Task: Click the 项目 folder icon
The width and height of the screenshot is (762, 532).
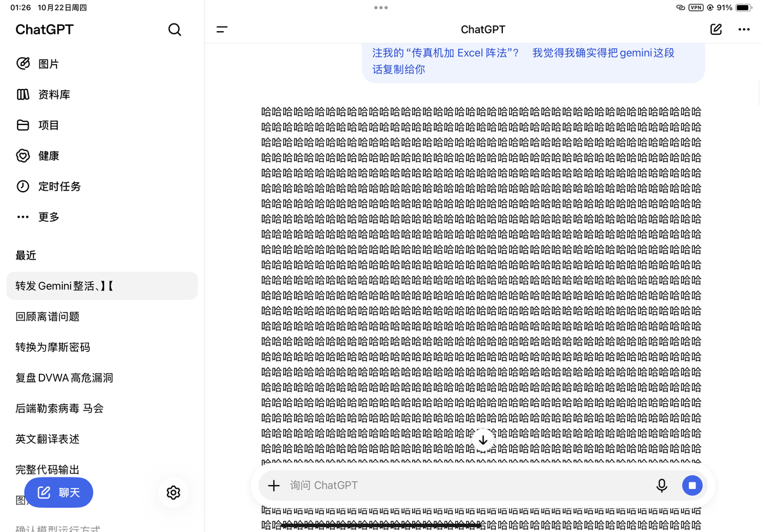Action: tap(23, 125)
